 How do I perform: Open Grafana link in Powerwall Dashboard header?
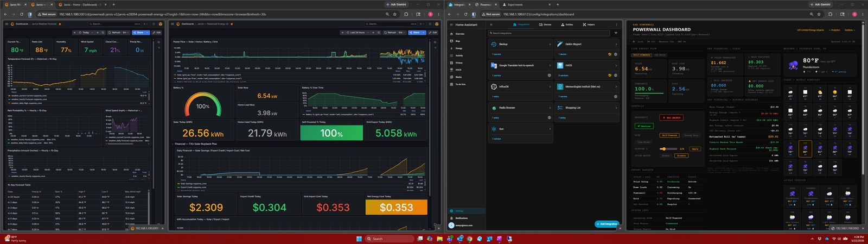(x=849, y=30)
